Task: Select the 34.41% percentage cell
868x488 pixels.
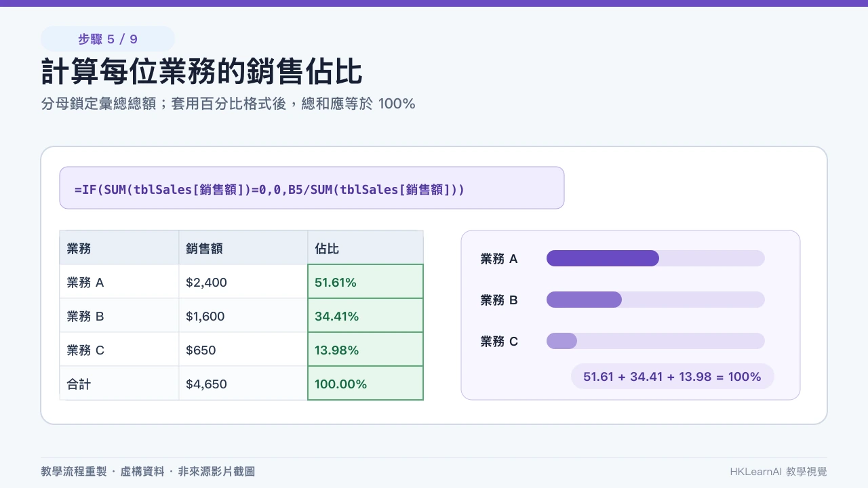Action: click(366, 315)
